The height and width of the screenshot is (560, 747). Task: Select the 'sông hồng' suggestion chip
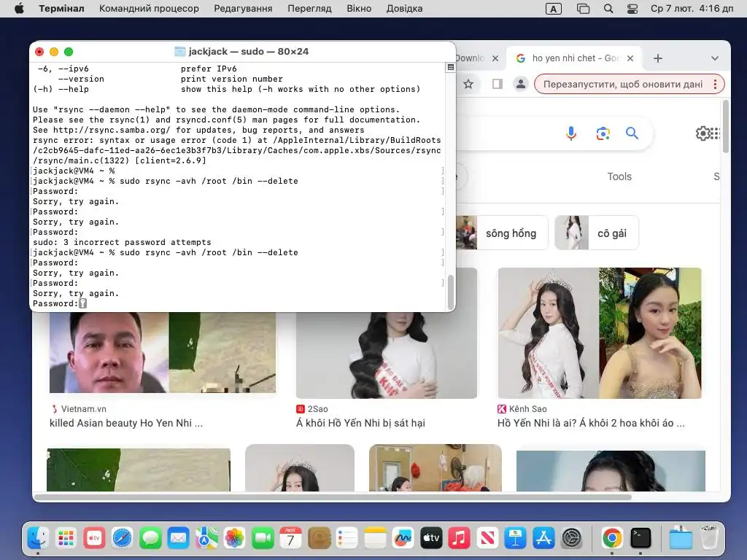tap(502, 233)
